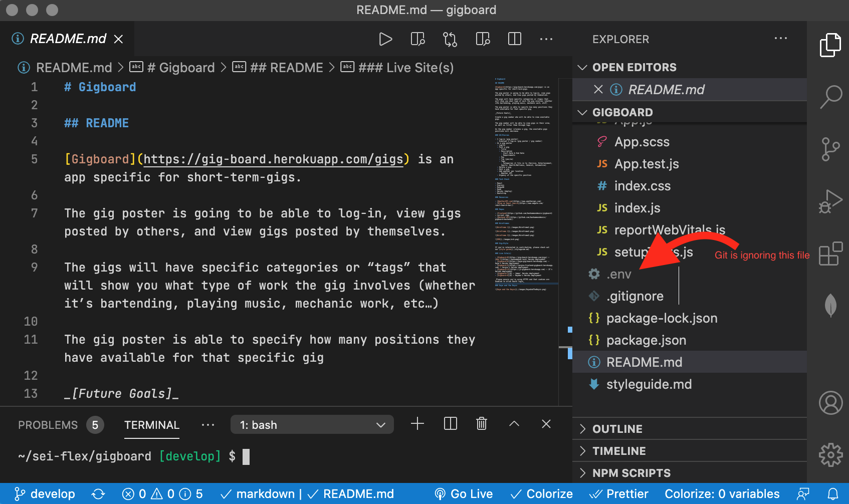Open package.json file
The image size is (849, 504).
pos(690,340)
